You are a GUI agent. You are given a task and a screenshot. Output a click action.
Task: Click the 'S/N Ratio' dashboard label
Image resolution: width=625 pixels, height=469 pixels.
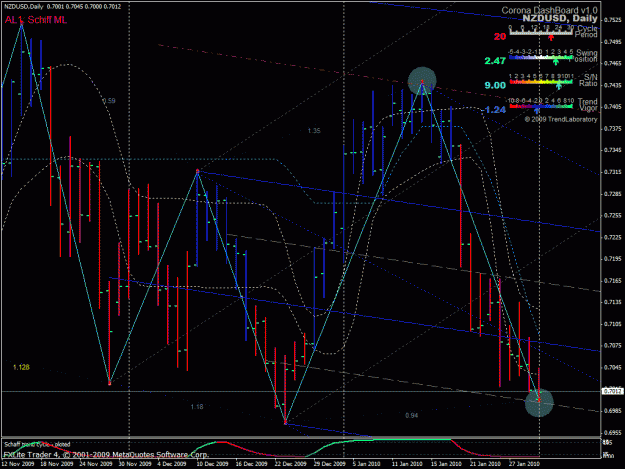588,80
